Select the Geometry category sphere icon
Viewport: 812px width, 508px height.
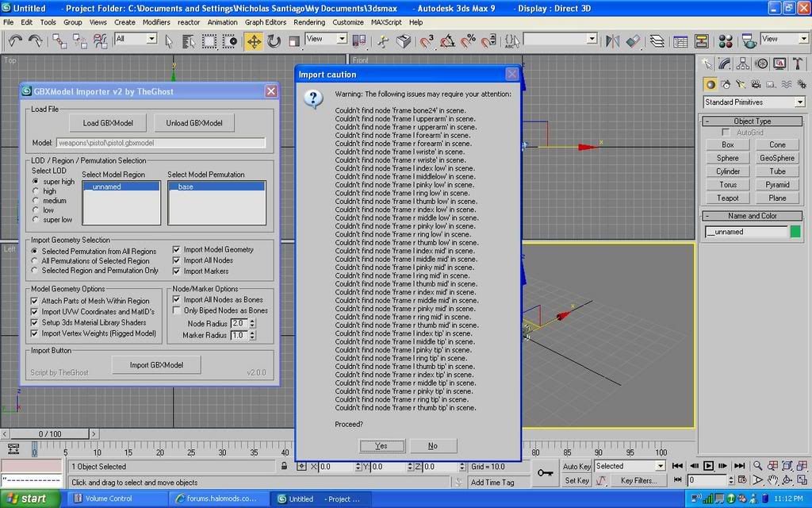click(710, 84)
